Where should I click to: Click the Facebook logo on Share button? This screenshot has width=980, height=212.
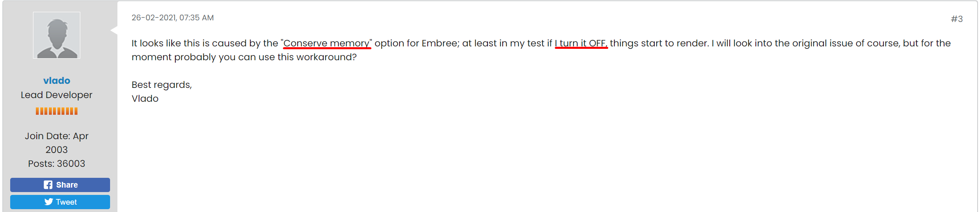(x=48, y=185)
